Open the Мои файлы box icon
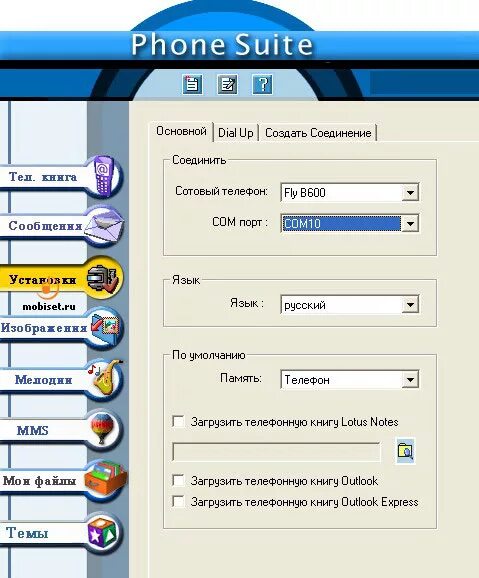The height and width of the screenshot is (578, 479). [x=105, y=479]
